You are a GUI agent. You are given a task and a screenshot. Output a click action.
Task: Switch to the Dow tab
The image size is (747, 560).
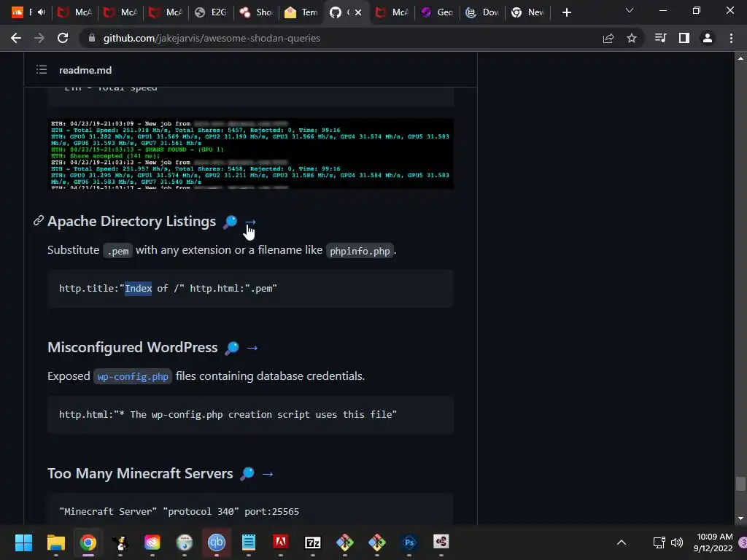point(482,12)
